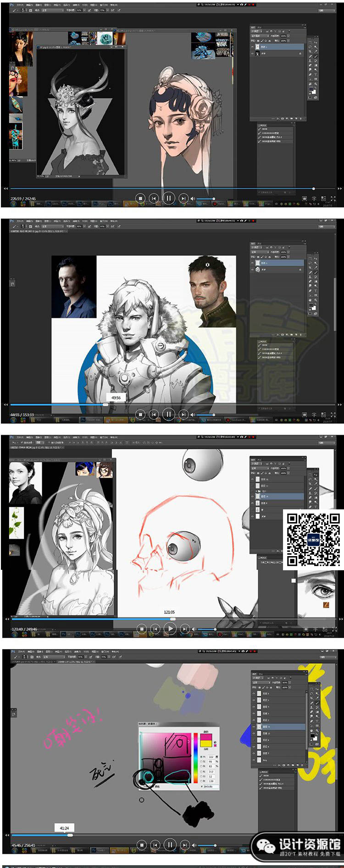Screen dimensions: 344x868
Task: Stop playback in the 226:59 / 242:46 player
Action: (x=140, y=198)
